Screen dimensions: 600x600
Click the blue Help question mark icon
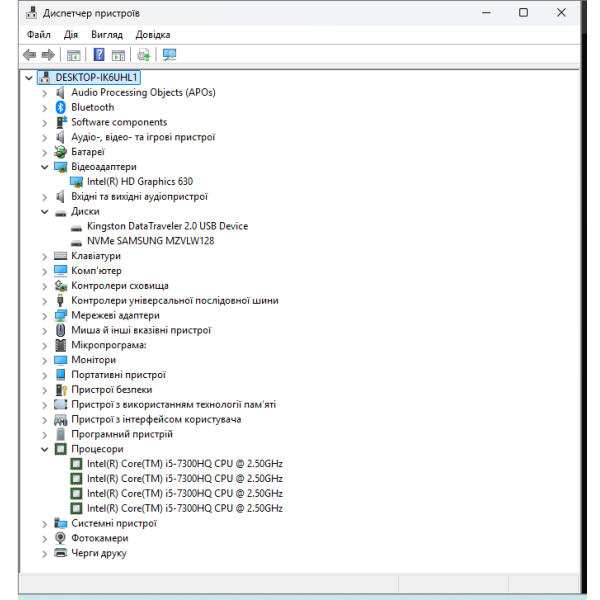tap(99, 55)
